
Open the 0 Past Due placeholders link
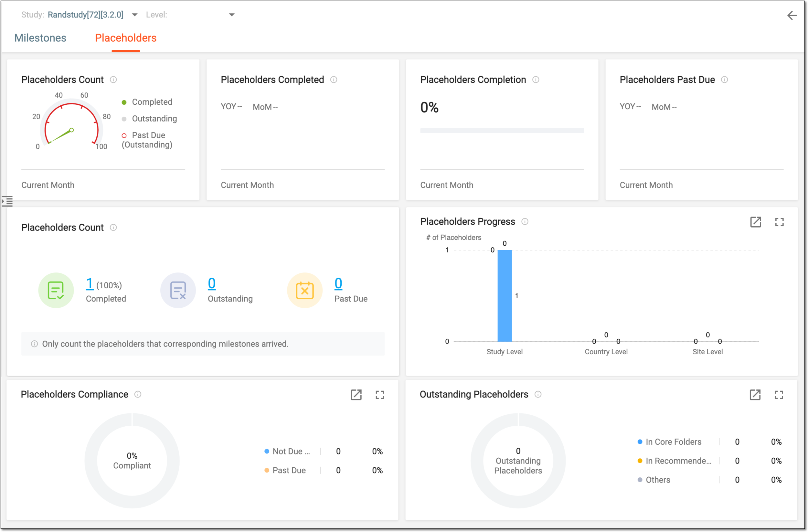pyautogui.click(x=338, y=283)
